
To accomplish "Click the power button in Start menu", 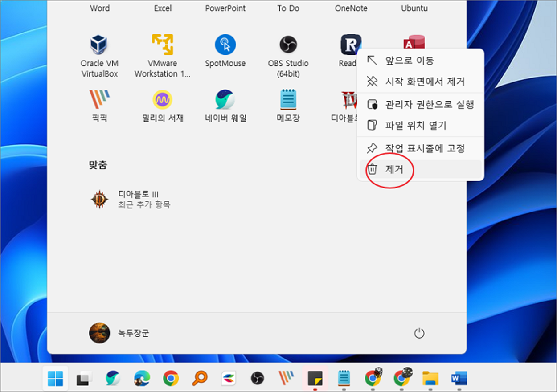I will pyautogui.click(x=419, y=333).
